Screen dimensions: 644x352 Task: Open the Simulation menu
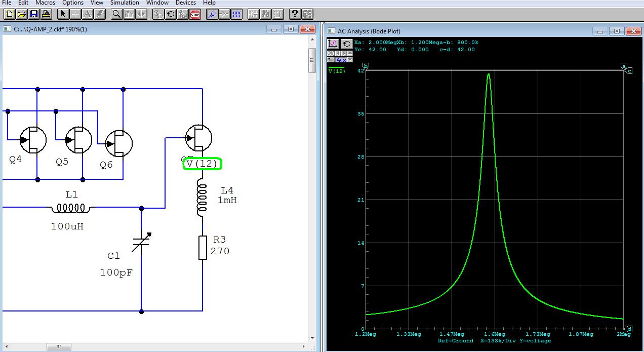coord(125,3)
